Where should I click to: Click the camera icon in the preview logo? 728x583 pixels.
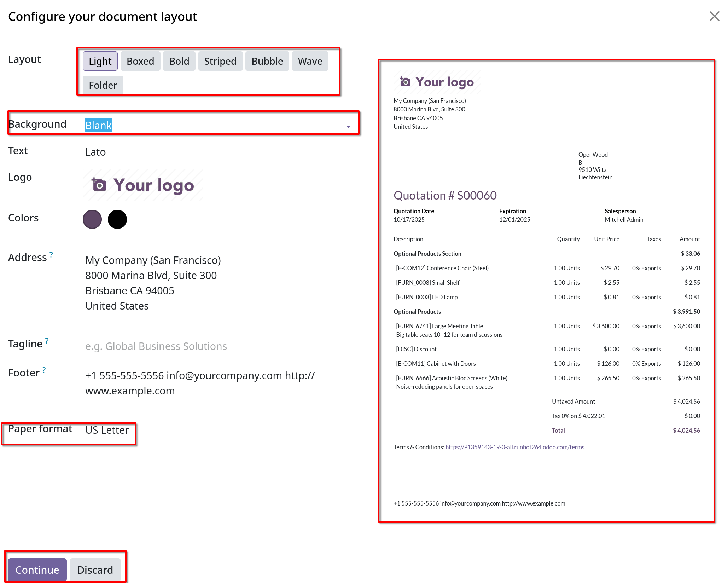[405, 81]
